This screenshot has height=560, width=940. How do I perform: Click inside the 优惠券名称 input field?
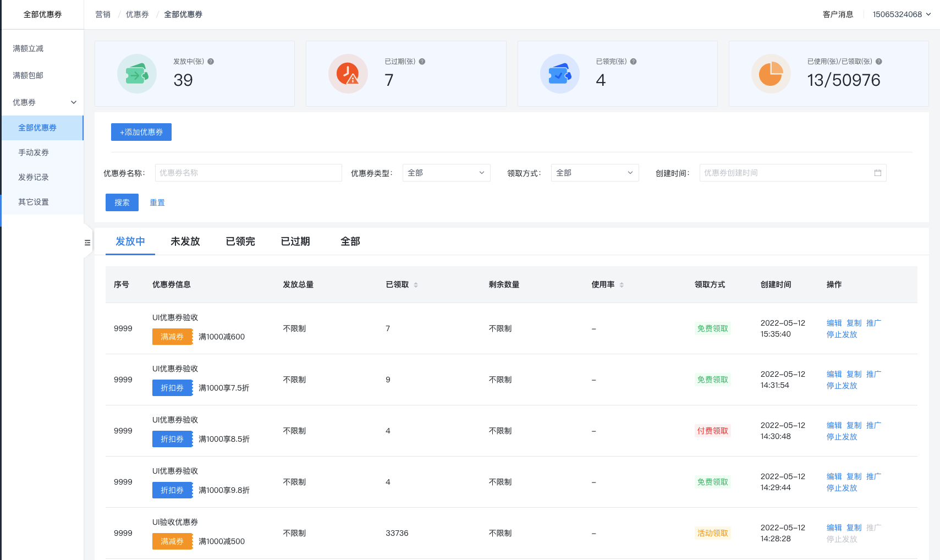point(248,172)
